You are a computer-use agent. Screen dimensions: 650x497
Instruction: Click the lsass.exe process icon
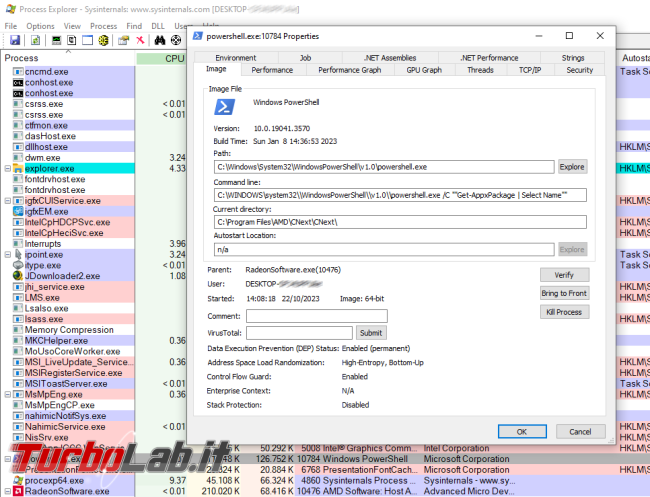(x=18, y=319)
